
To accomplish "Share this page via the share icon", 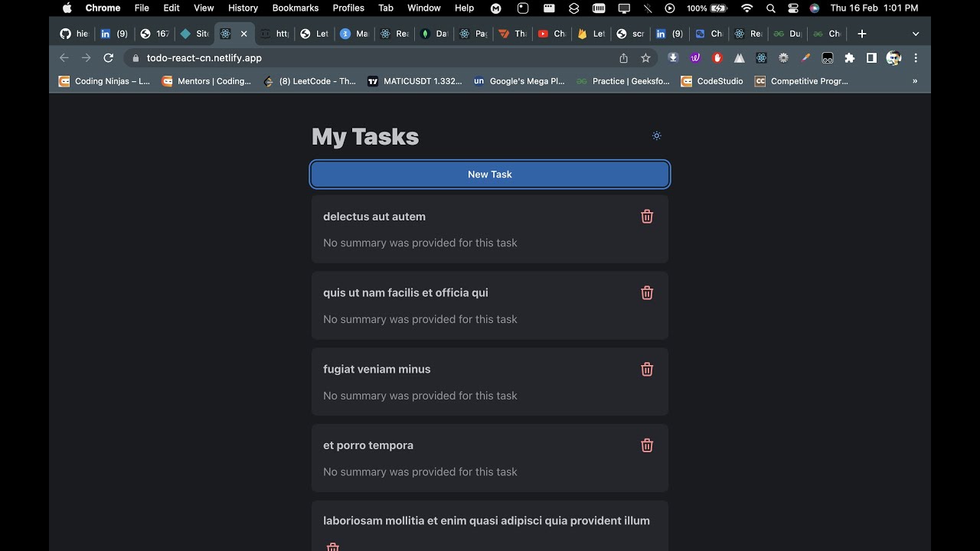I will click(623, 58).
